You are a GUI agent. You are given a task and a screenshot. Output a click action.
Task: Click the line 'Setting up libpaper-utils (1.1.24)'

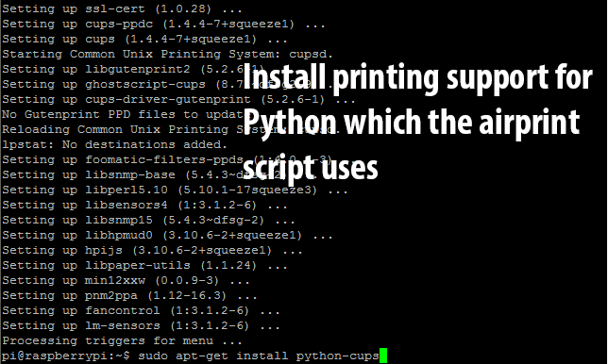[144, 265]
